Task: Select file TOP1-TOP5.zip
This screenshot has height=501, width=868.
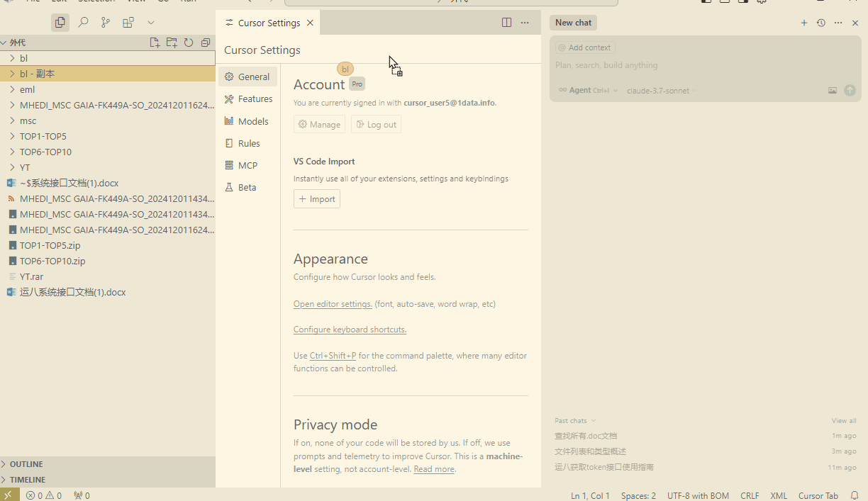Action: (108, 245)
